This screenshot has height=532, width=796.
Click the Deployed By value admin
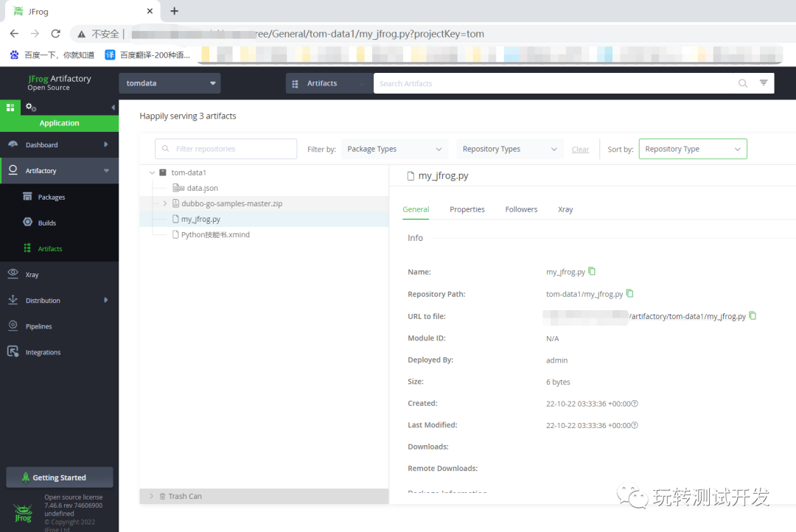(557, 360)
